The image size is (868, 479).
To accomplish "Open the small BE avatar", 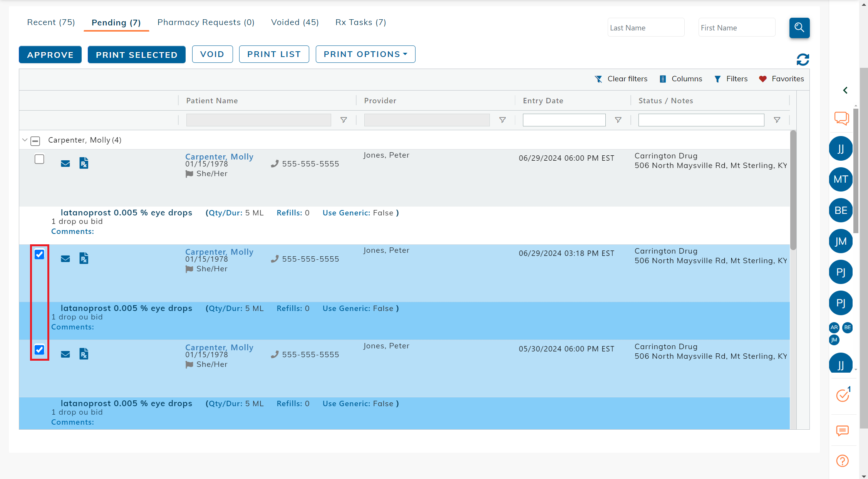I will (x=847, y=327).
